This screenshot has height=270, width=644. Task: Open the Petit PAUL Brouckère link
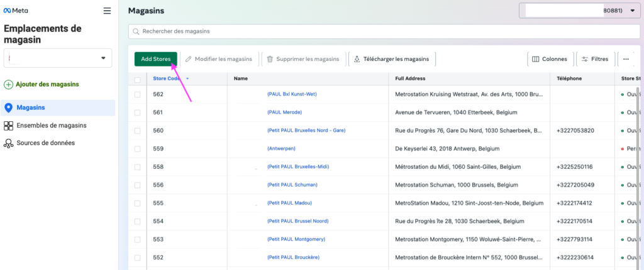(293, 257)
